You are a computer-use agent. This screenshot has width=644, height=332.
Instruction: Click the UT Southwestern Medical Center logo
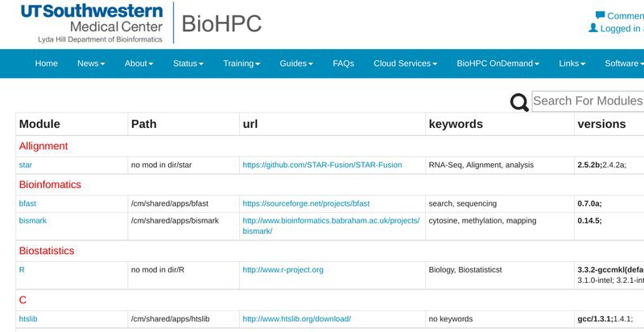[92, 23]
